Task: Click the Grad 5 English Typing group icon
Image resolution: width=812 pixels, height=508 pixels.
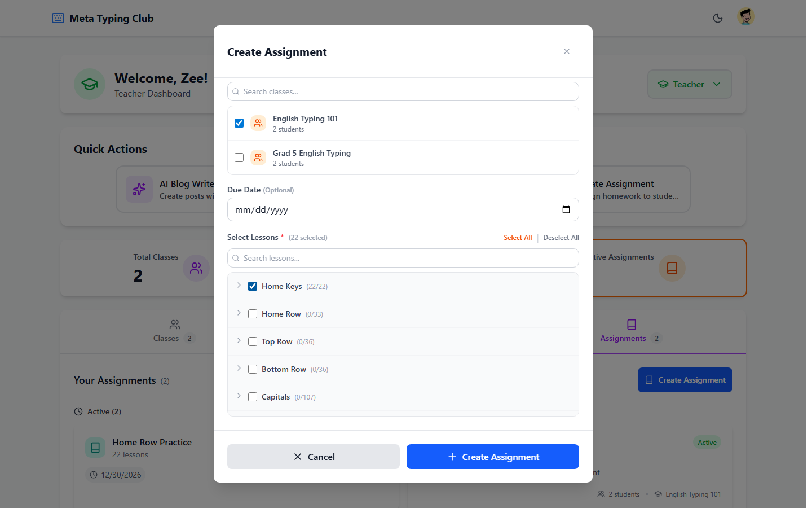Action: [x=258, y=157]
